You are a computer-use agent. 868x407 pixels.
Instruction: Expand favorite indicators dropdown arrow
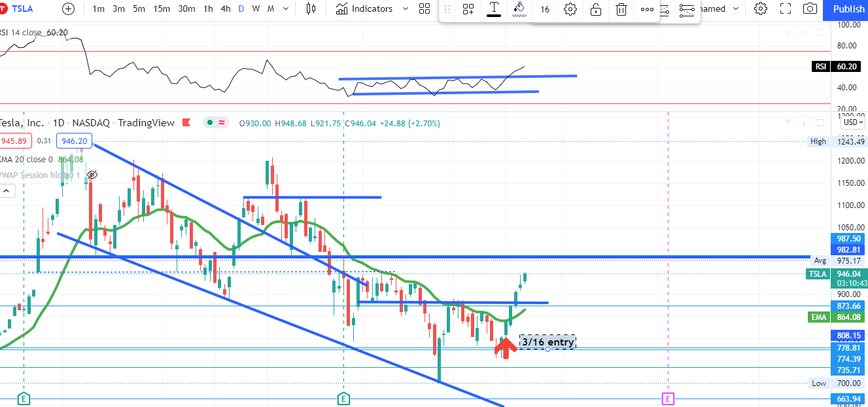[x=405, y=9]
